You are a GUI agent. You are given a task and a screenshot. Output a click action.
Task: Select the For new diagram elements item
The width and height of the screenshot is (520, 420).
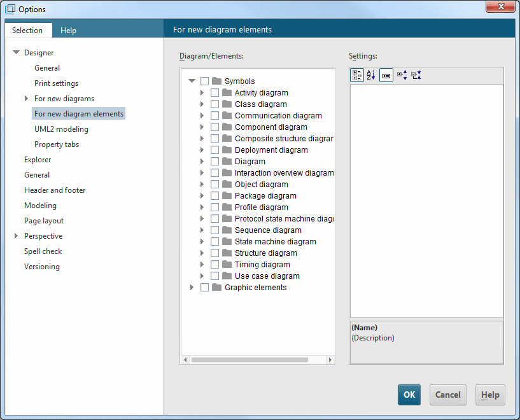[78, 113]
